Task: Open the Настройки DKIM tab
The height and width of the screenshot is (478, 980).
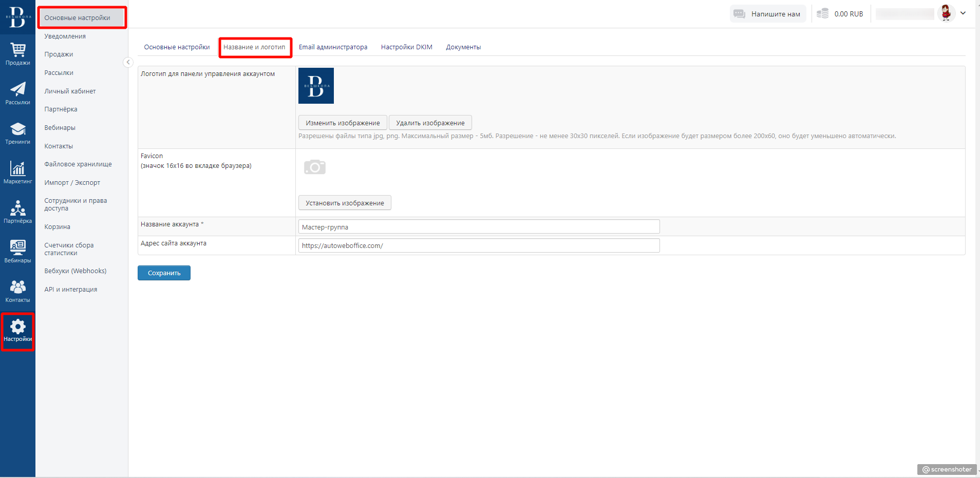Action: [x=406, y=47]
